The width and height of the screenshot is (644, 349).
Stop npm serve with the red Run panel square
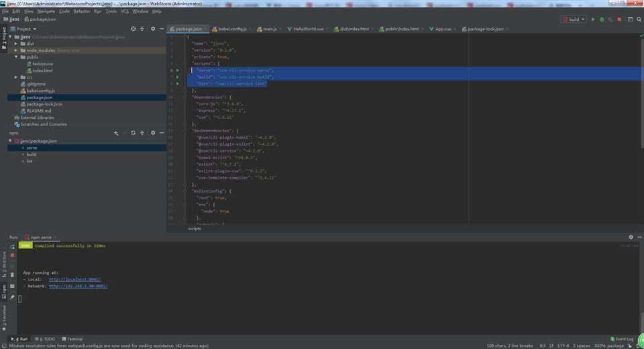pos(12,255)
